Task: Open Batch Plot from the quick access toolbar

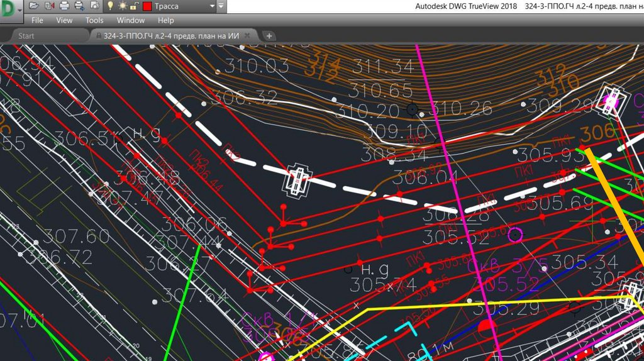Action: pyautogui.click(x=79, y=6)
